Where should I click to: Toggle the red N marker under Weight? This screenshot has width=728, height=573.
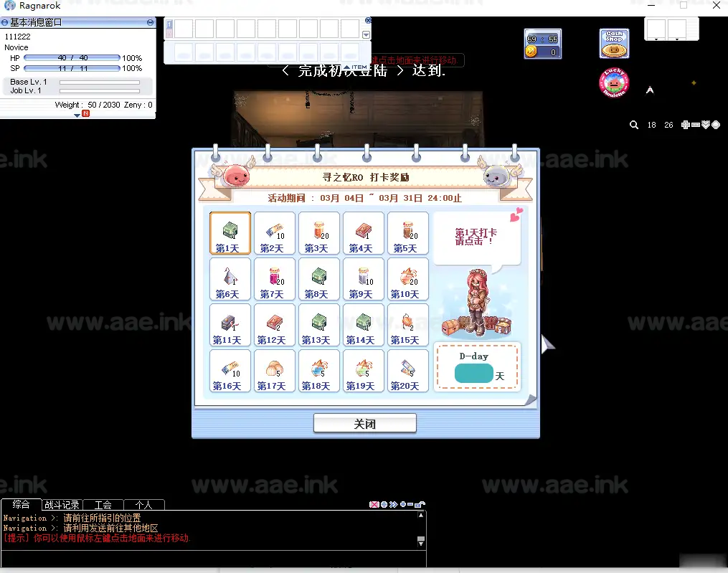click(85, 113)
